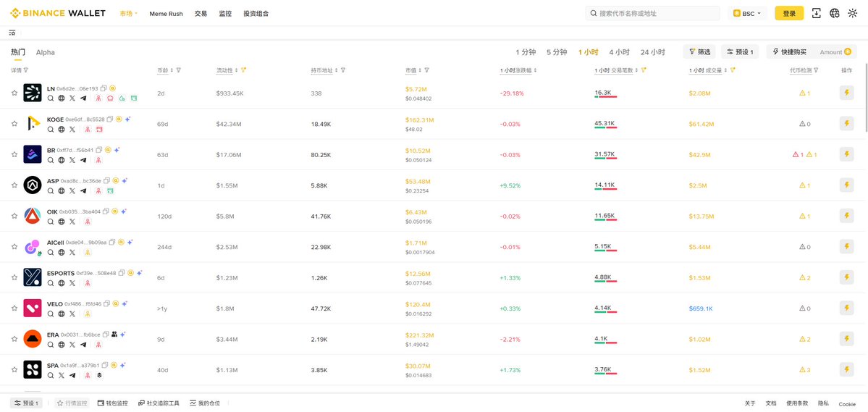Click the download app icon in header
The image size is (868, 412).
pos(817,13)
